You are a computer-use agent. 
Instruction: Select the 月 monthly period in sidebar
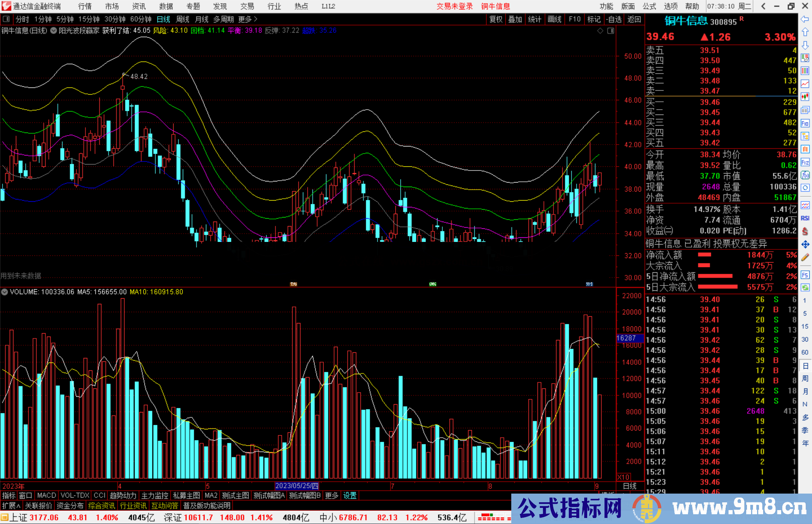click(x=805, y=391)
